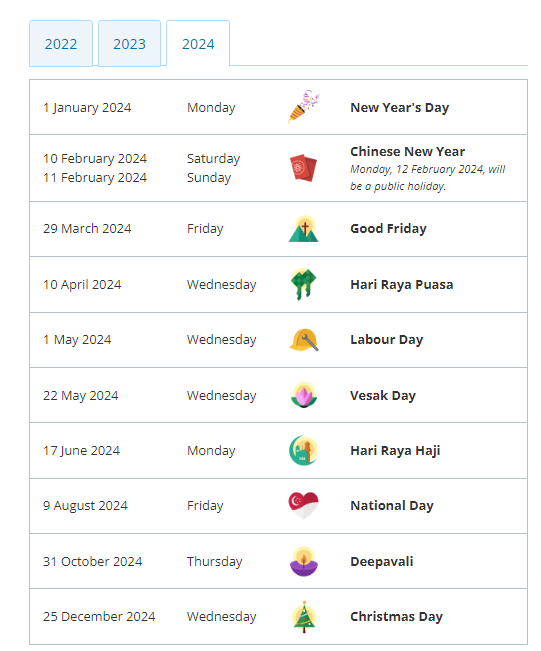Click the Labour Day helmet icon
541x651 pixels.
click(304, 340)
